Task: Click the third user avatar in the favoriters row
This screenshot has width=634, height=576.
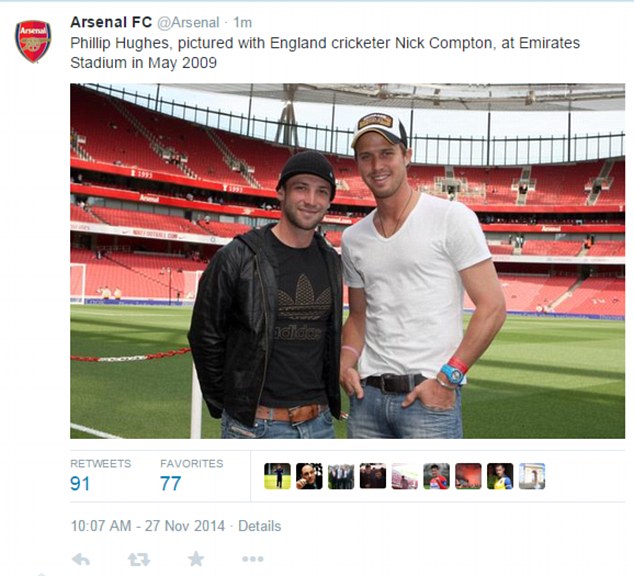Action: coord(341,476)
